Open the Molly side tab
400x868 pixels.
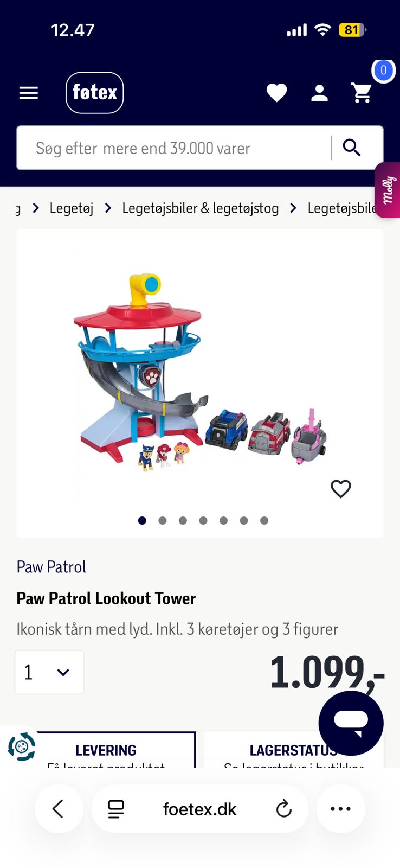(x=388, y=190)
